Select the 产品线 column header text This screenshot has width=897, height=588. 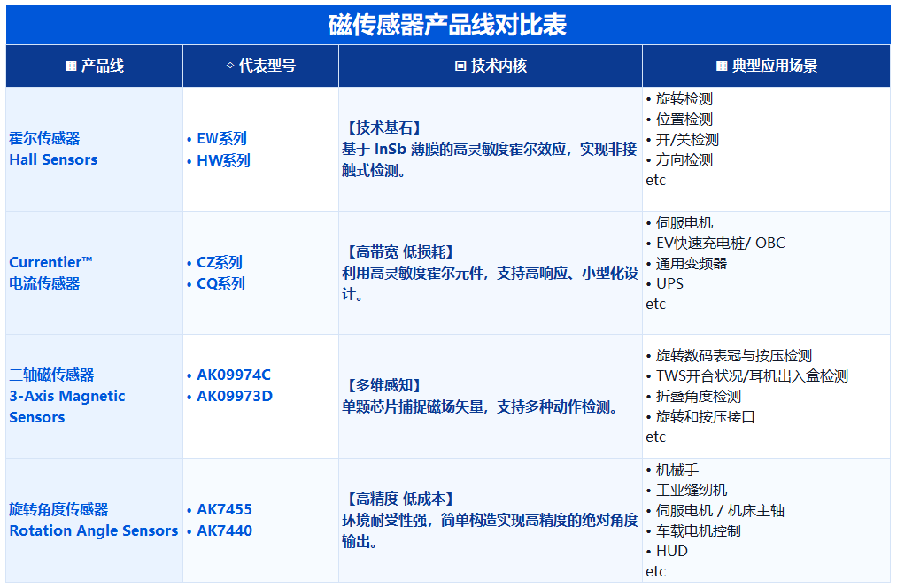click(103, 66)
